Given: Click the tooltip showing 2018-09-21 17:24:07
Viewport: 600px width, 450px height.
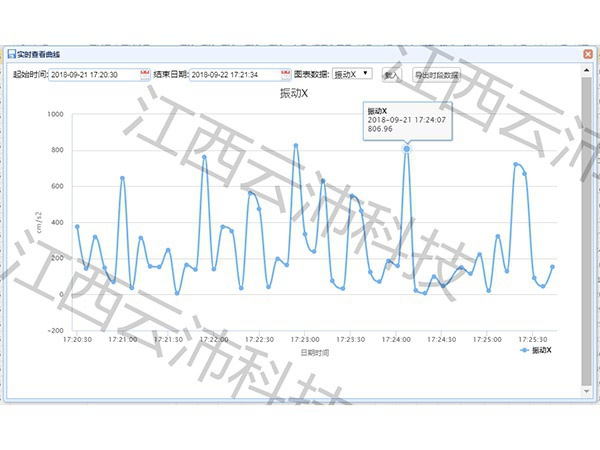Looking at the screenshot, I should [x=406, y=119].
